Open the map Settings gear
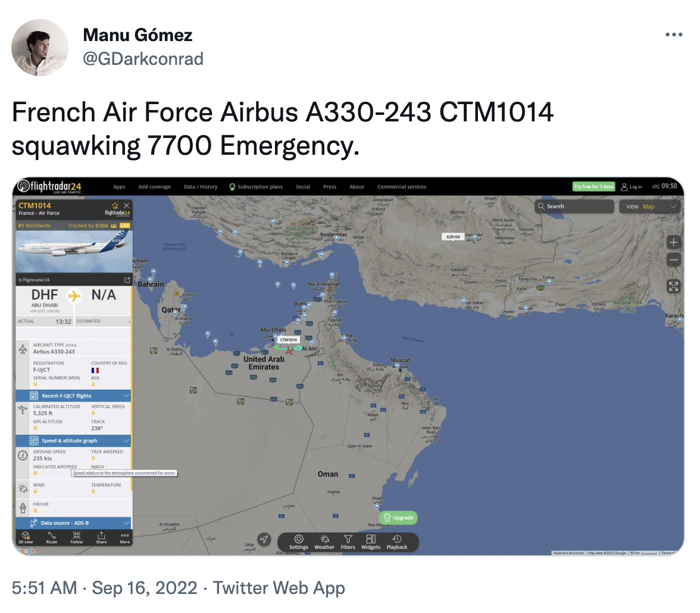 (x=299, y=541)
